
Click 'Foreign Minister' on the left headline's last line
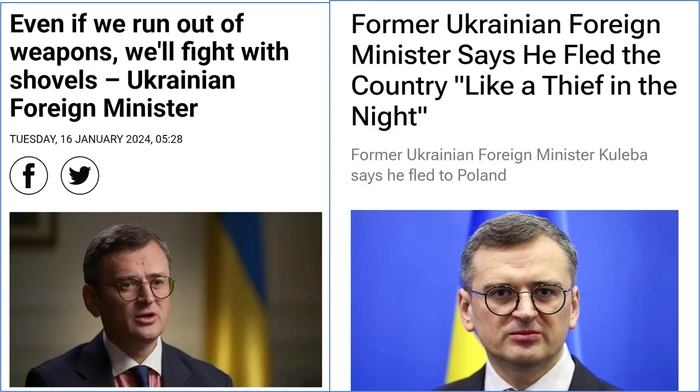point(104,108)
